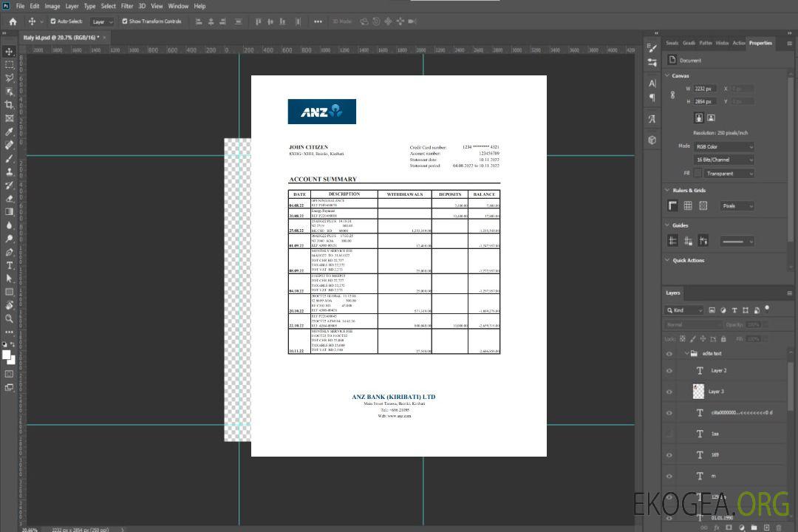Toggle the grid button in Rulers & Grids

click(688, 205)
